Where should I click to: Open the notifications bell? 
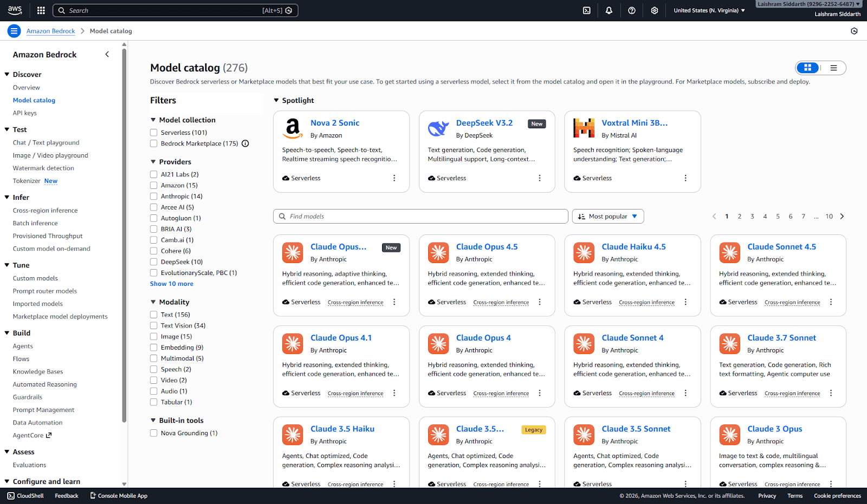coord(609,10)
